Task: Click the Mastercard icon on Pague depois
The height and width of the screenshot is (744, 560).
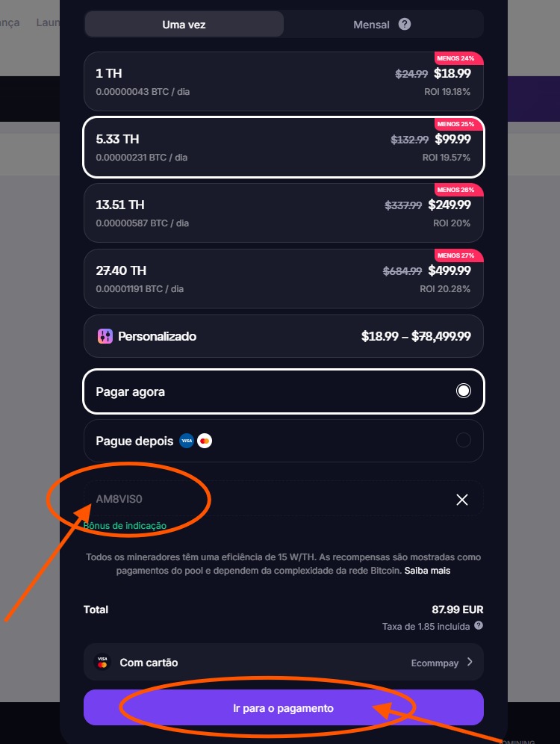Action: (205, 441)
